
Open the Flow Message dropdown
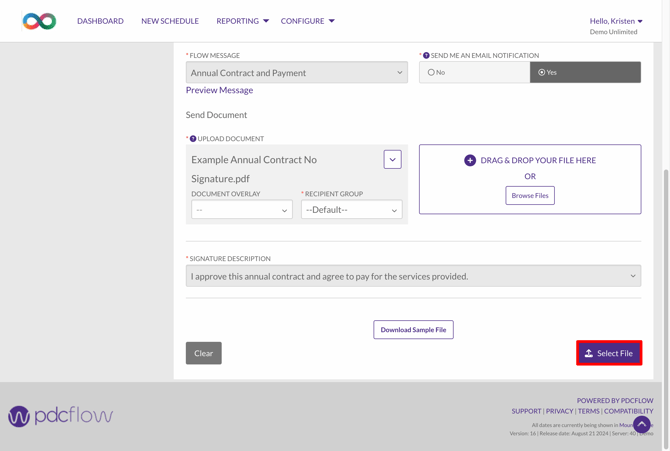pos(297,73)
